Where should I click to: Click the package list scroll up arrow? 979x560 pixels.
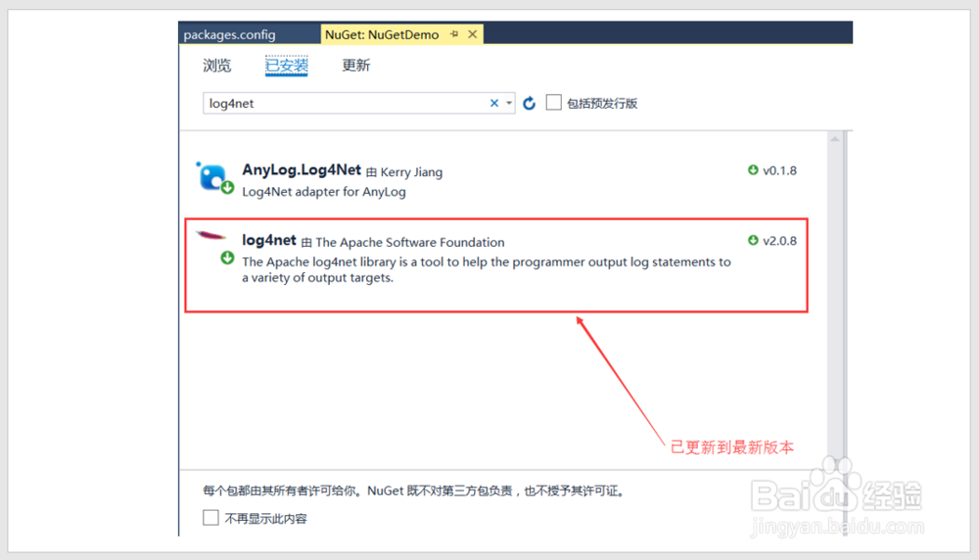835,139
